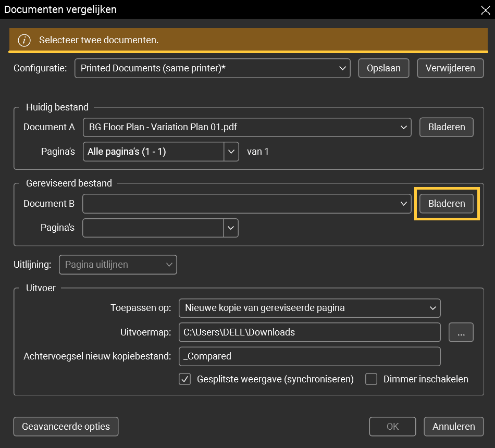Open the Document A file dropdown
Screen dimensions: 495x448
tap(247, 127)
